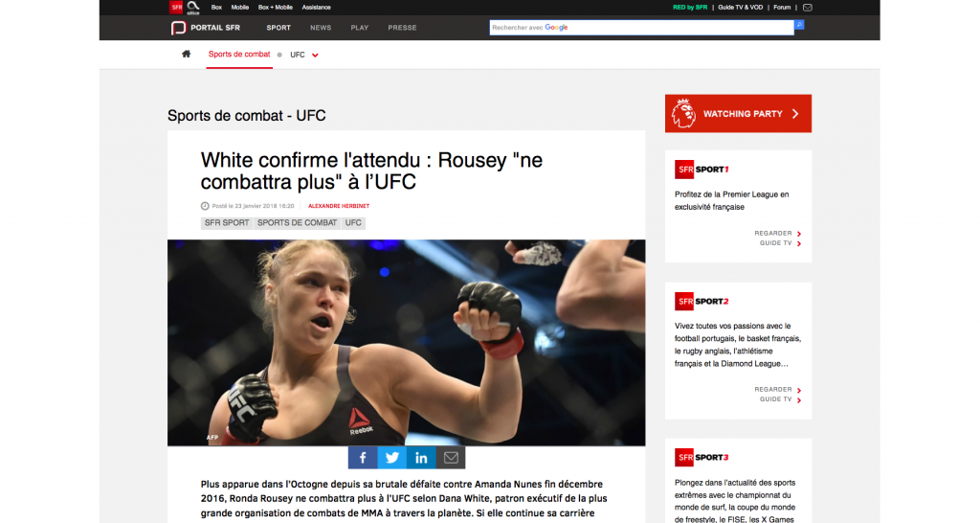
Task: Click author Alexandre Herbinet link
Action: (339, 206)
